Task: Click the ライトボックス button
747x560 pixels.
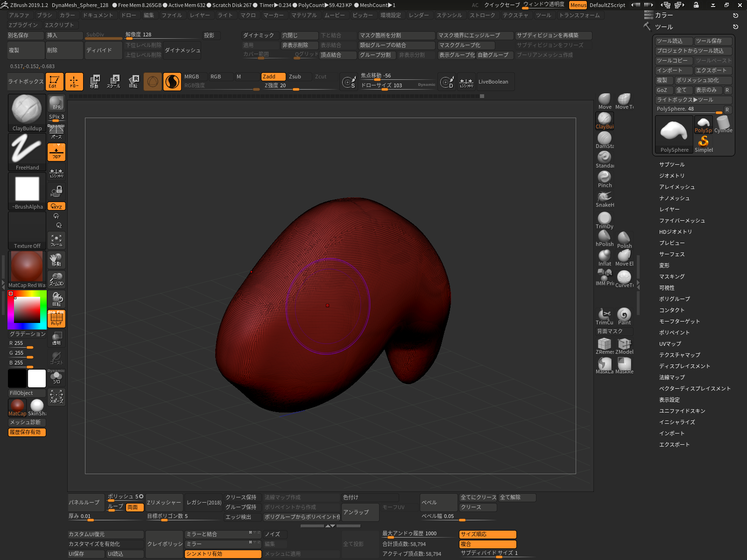Action: (26, 82)
